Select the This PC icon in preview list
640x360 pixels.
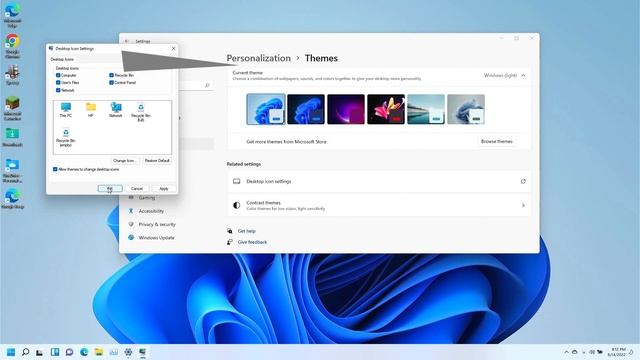[66, 110]
